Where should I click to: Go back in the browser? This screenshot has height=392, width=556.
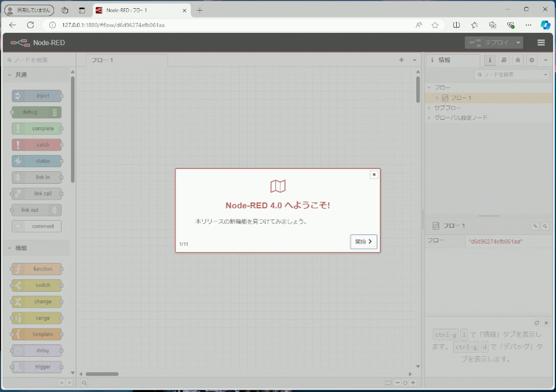[12, 25]
